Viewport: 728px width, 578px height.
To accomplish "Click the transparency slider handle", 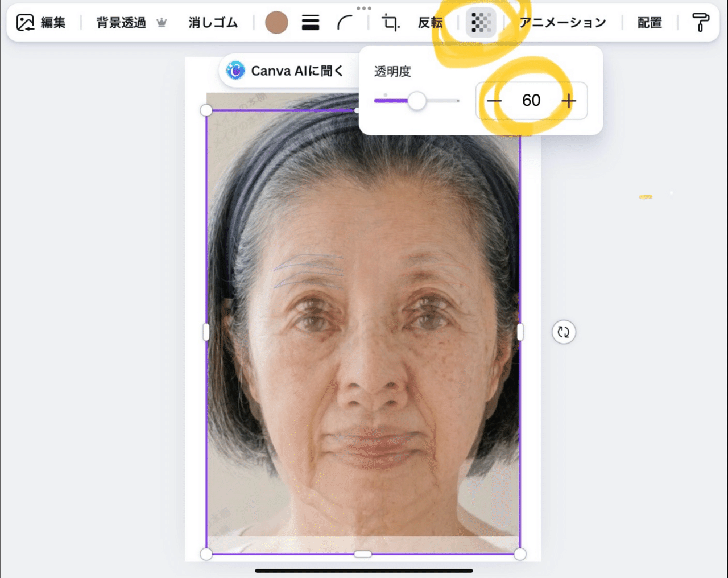I will pyautogui.click(x=417, y=101).
